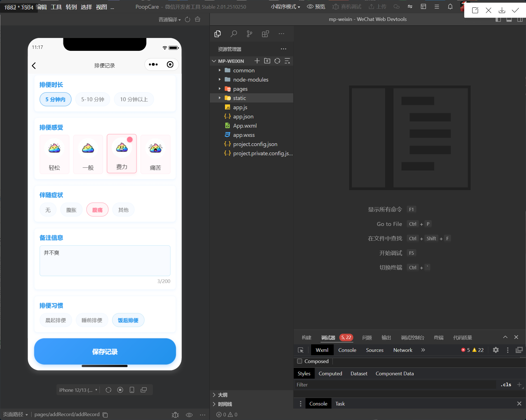
Task: Detach the simulator window icon
Action: 144,390
